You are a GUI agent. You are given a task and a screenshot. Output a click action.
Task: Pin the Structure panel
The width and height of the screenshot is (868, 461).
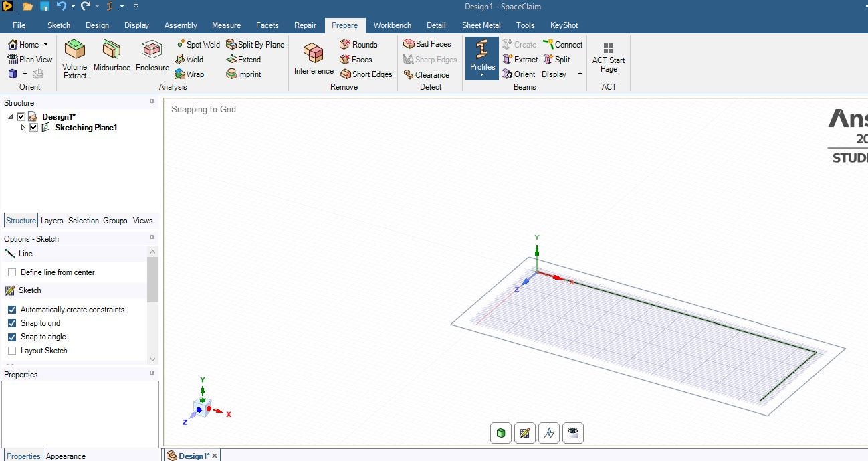click(x=152, y=102)
